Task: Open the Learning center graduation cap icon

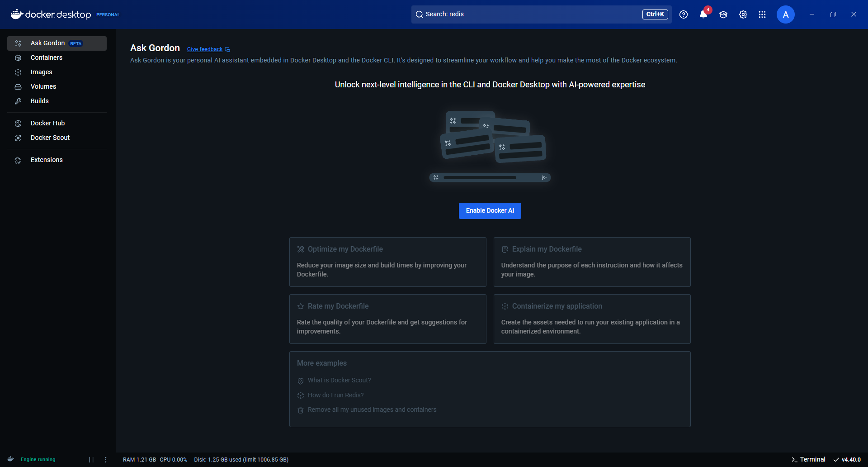Action: (x=723, y=14)
